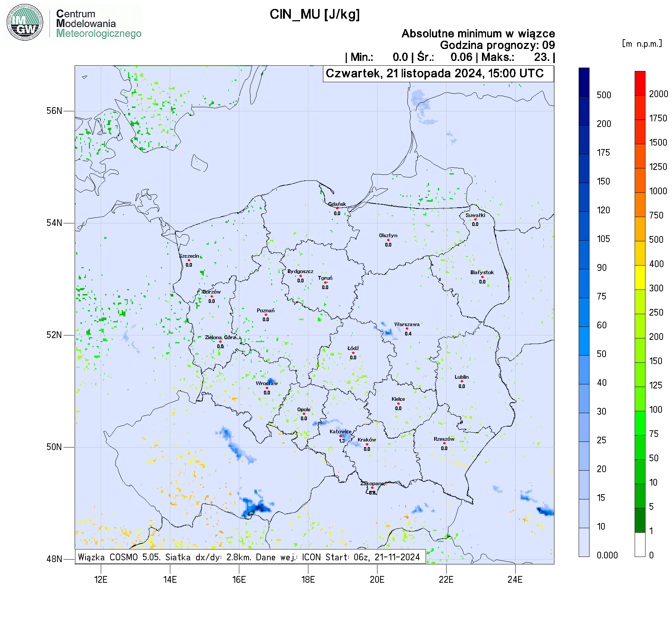Click the Zielona Góra city label
Screen dimensions: 672x635
[221, 337]
